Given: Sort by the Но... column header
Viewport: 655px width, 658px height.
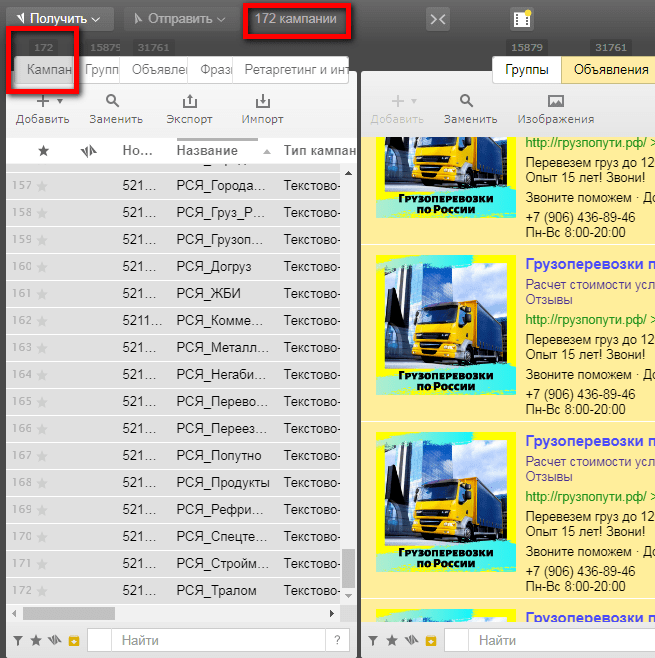Looking at the screenshot, I should click(137, 151).
